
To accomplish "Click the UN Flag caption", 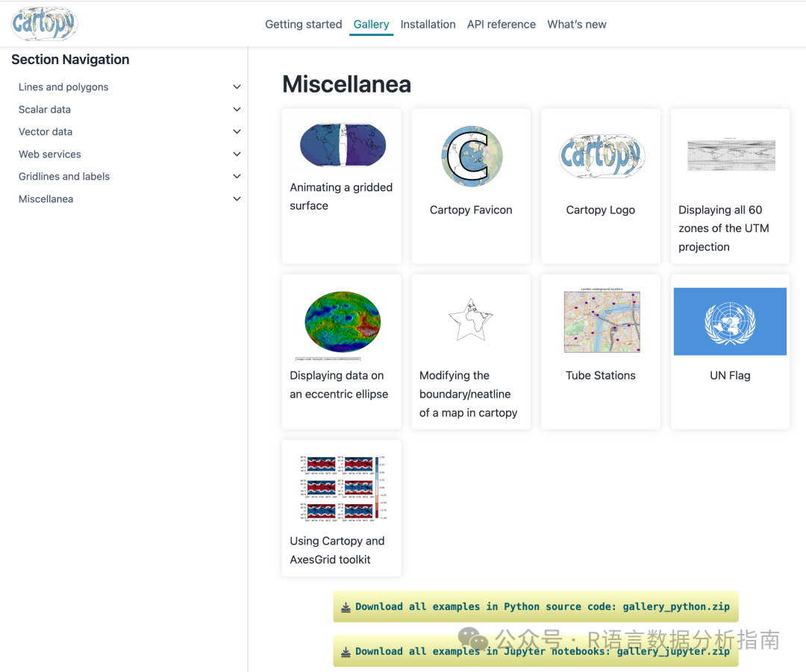I will pyautogui.click(x=730, y=376).
